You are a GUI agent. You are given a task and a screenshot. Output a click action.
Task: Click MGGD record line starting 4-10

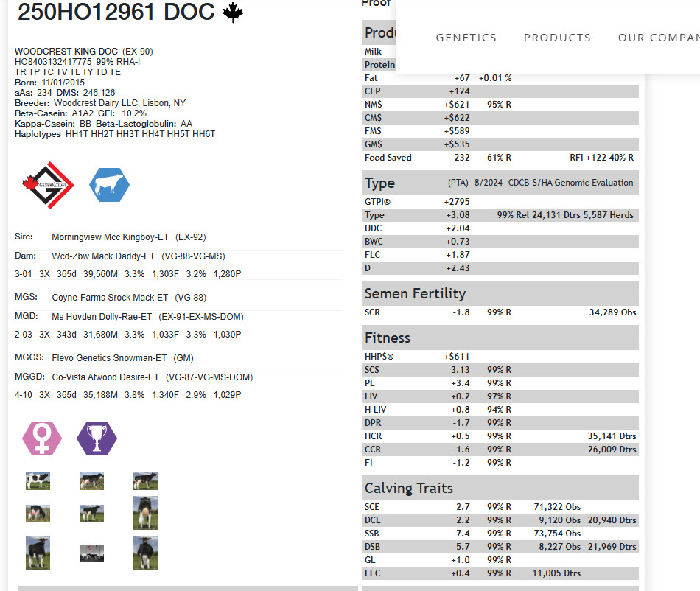(x=127, y=394)
